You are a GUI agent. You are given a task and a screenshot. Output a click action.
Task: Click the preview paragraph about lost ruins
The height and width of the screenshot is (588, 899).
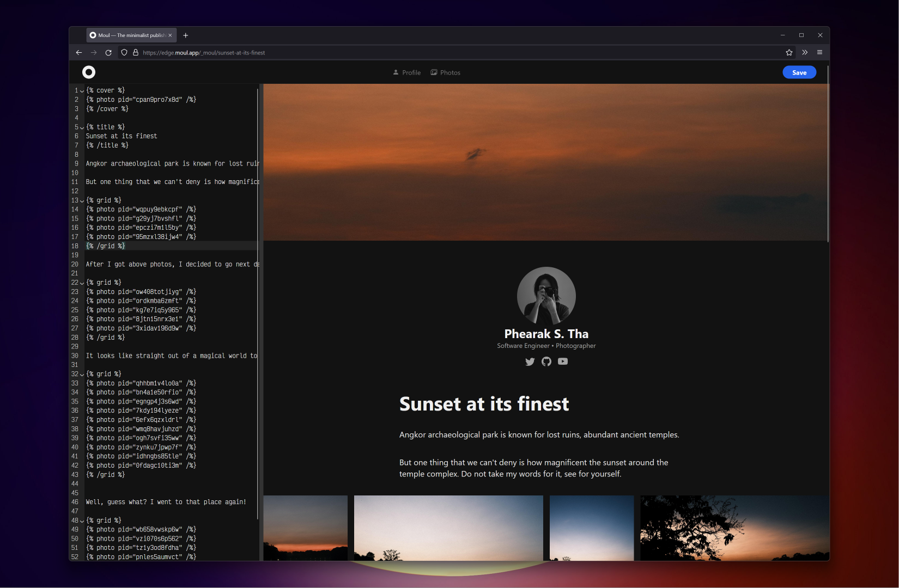(x=539, y=434)
